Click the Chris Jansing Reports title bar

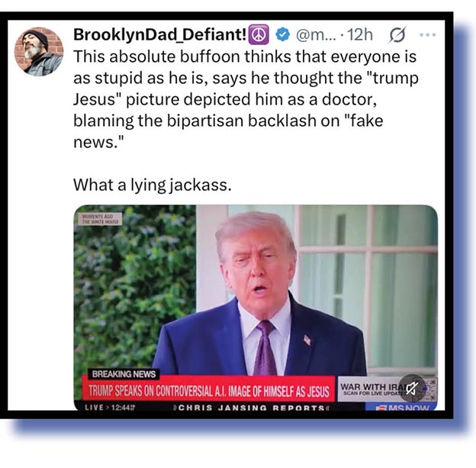pos(251,408)
